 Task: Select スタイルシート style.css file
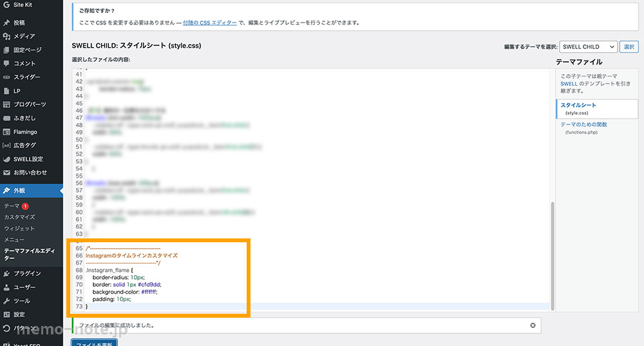coord(597,108)
